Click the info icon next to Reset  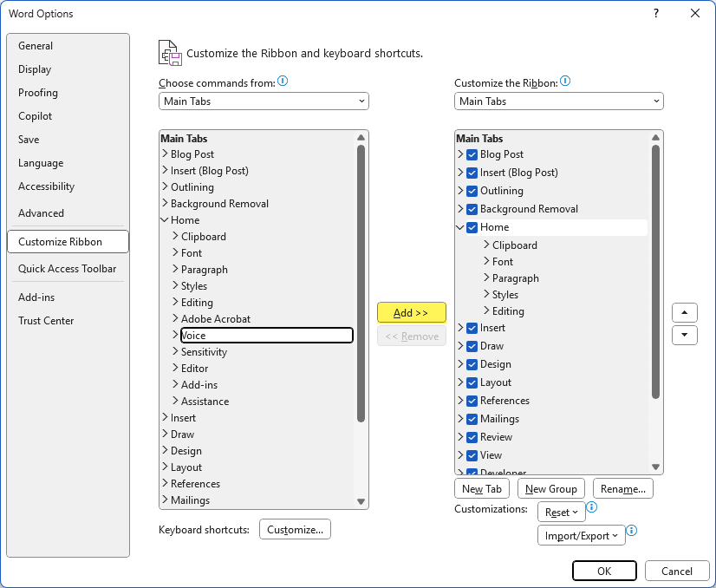591,507
